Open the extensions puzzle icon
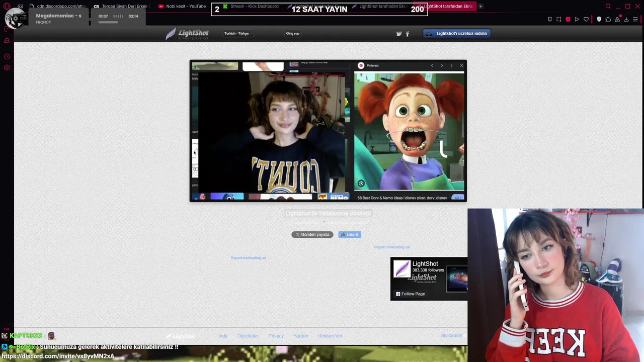644x362 pixels. click(608, 19)
